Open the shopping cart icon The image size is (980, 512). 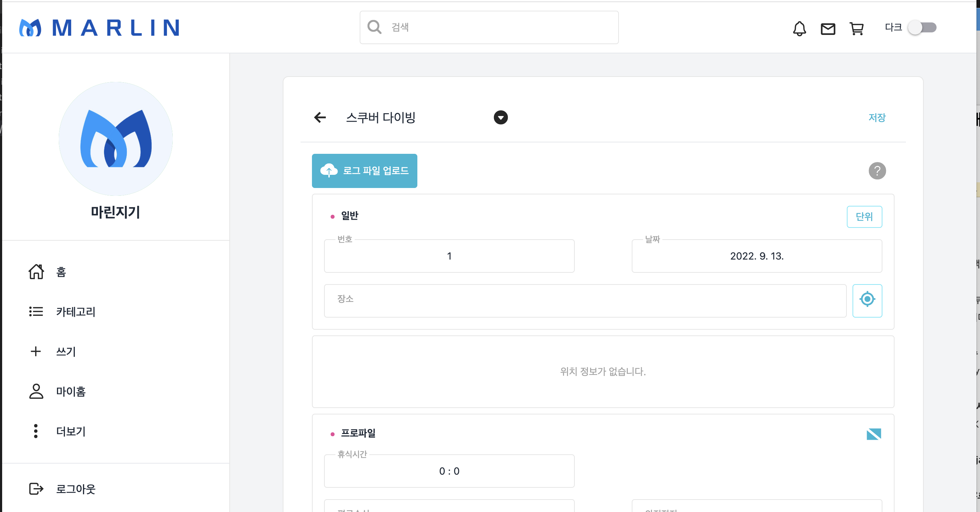pyautogui.click(x=856, y=28)
